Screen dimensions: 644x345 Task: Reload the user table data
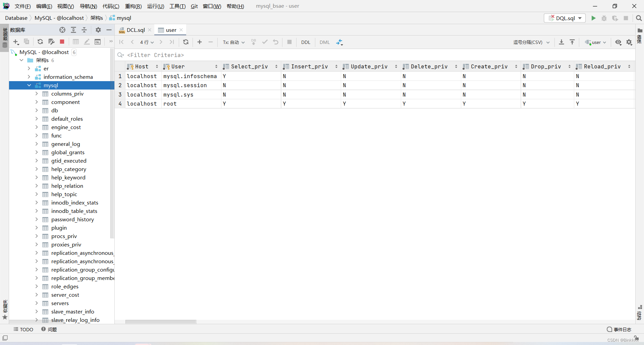[186, 42]
